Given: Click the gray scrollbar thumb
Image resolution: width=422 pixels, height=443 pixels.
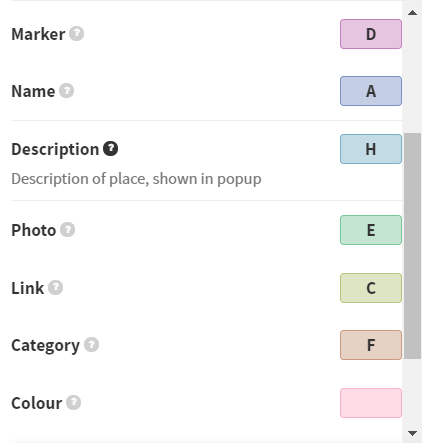Looking at the screenshot, I should [412, 246].
